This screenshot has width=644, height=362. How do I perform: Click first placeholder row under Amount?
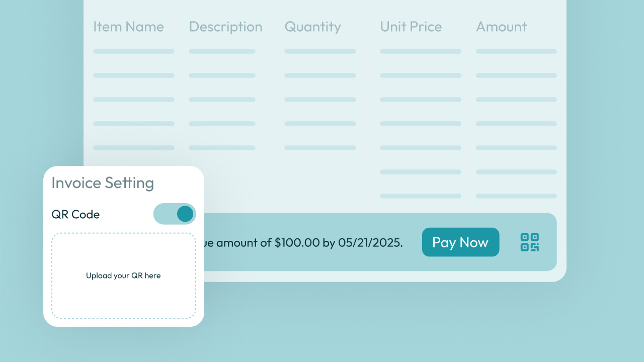click(516, 51)
